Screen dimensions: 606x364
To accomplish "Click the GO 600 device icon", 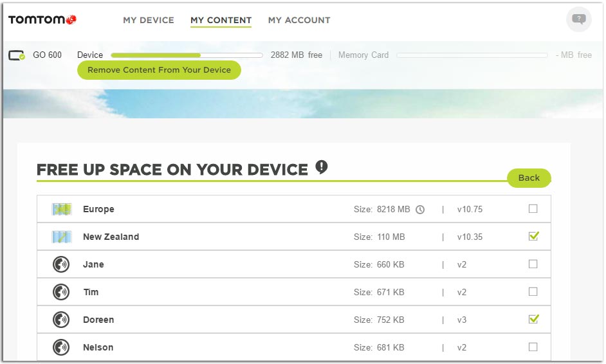I will 17,55.
